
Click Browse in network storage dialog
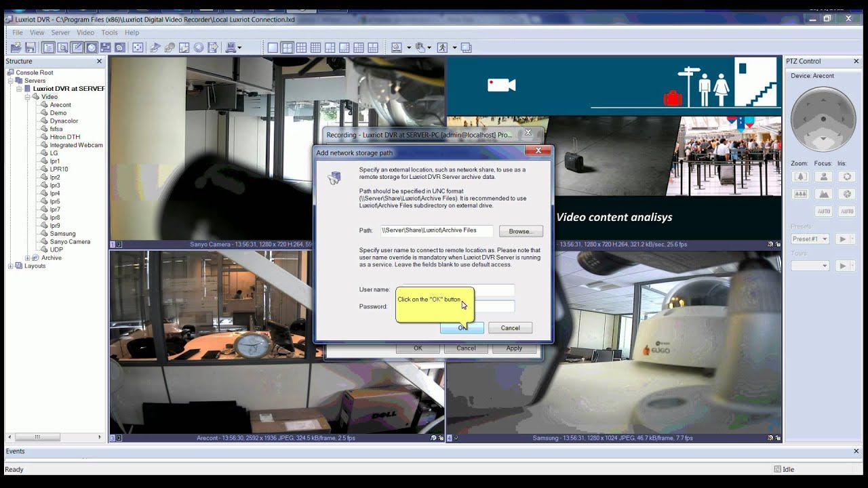tap(521, 231)
